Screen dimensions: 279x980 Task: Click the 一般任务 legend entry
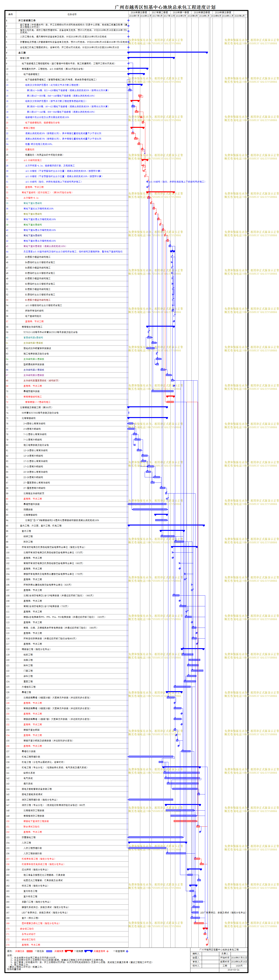tap(44, 951)
